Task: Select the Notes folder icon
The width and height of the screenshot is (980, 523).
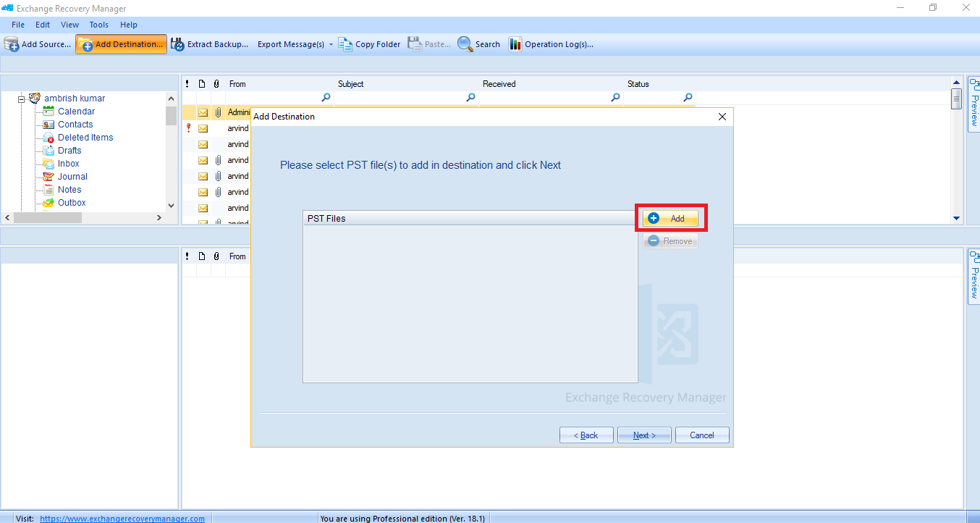Action: (x=48, y=189)
